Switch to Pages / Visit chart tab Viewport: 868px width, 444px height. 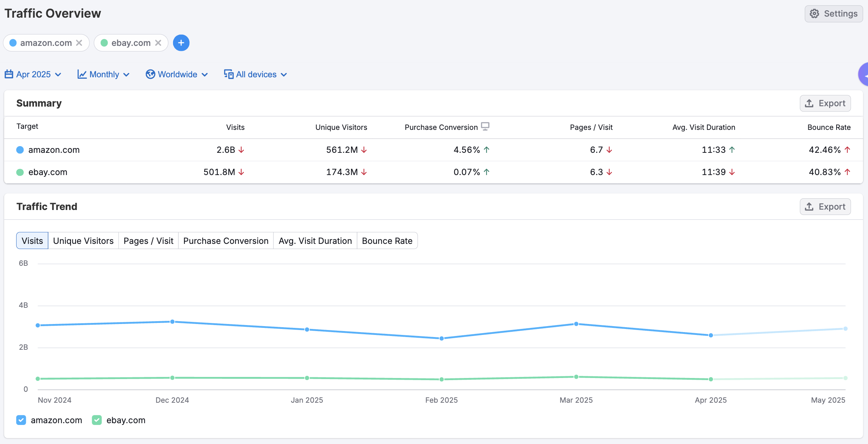[148, 241]
